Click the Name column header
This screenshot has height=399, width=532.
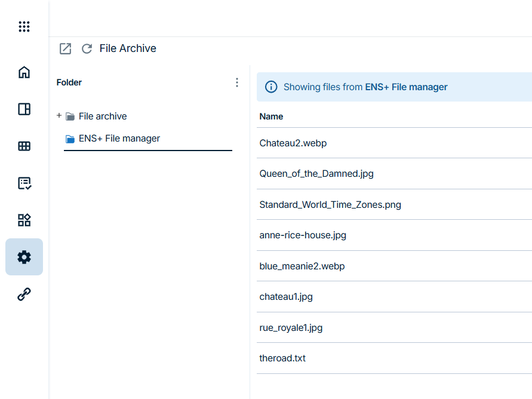tap(271, 116)
